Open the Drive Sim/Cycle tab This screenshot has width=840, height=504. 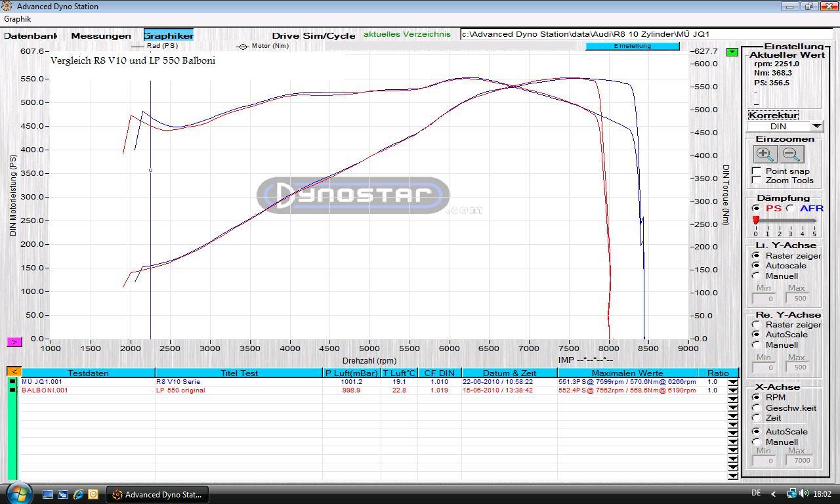point(314,35)
